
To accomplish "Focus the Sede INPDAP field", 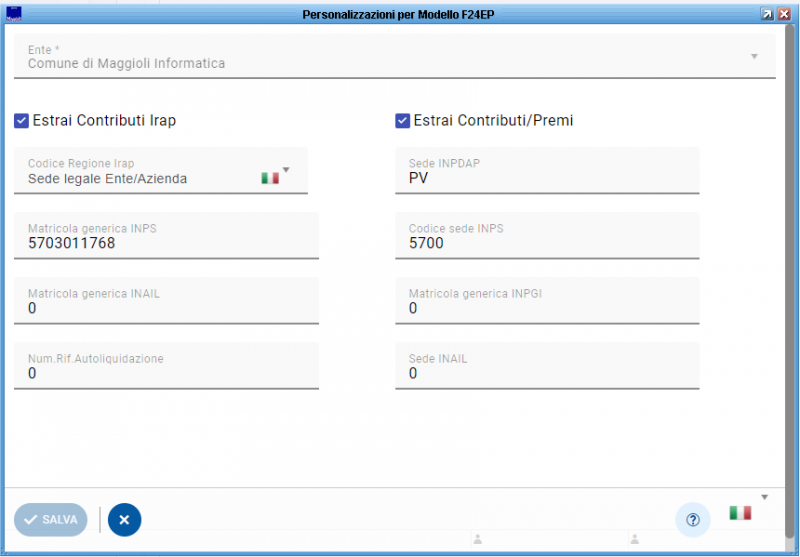I will [x=547, y=177].
